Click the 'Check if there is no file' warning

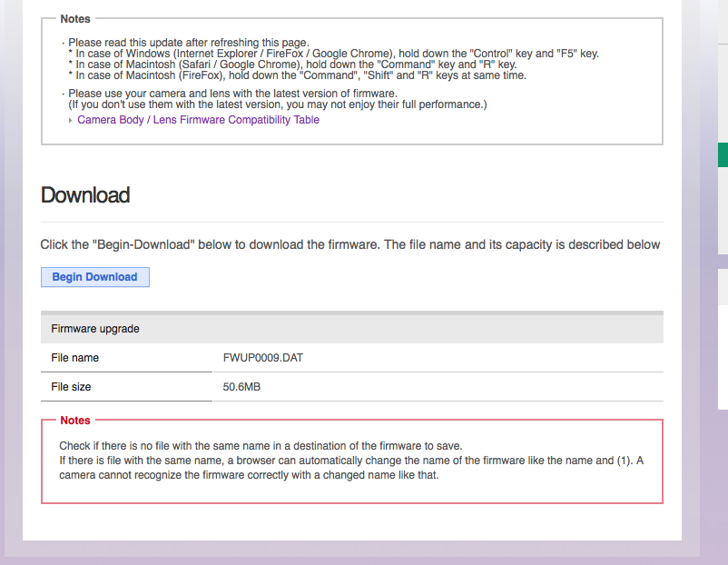point(261,446)
